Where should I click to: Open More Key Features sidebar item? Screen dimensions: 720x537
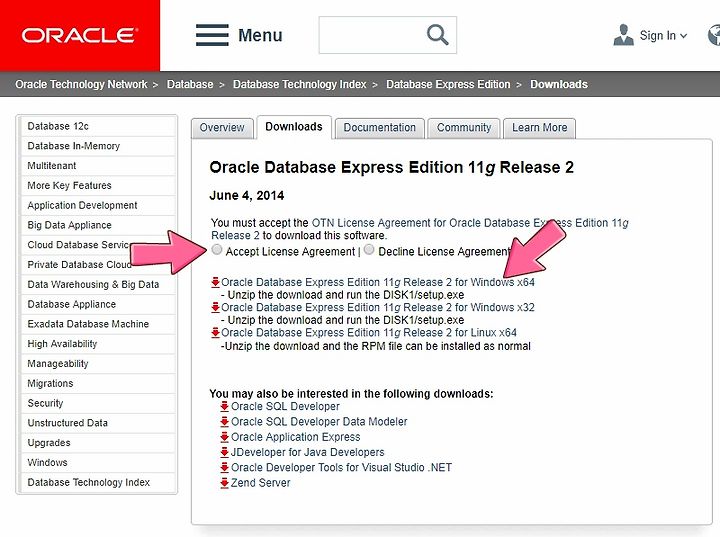pyautogui.click(x=98, y=186)
